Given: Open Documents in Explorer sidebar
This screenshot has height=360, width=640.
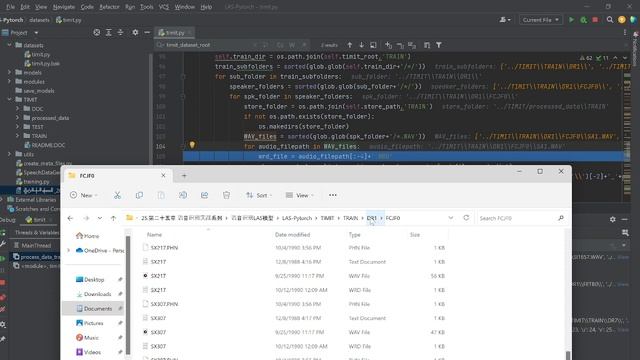Looking at the screenshot, I should tap(94, 309).
